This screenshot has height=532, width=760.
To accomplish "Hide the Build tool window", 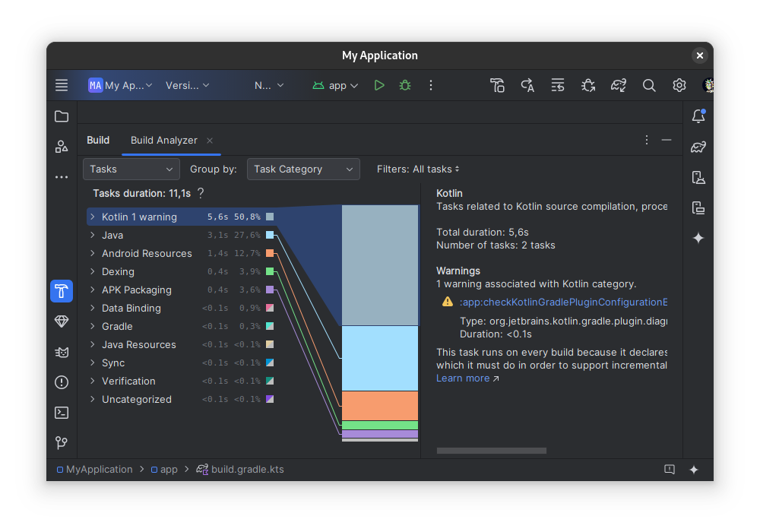I will pos(667,140).
